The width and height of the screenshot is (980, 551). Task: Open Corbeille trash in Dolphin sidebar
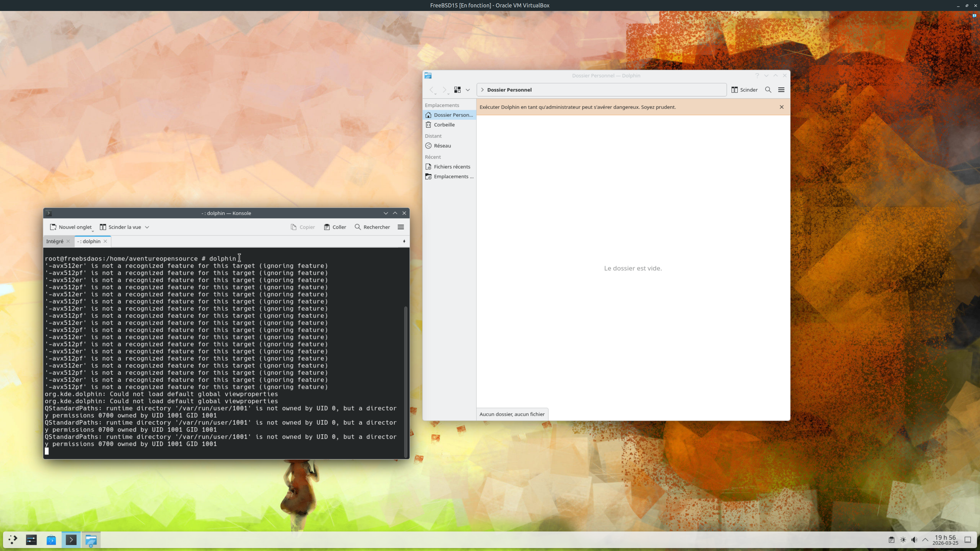point(449,125)
